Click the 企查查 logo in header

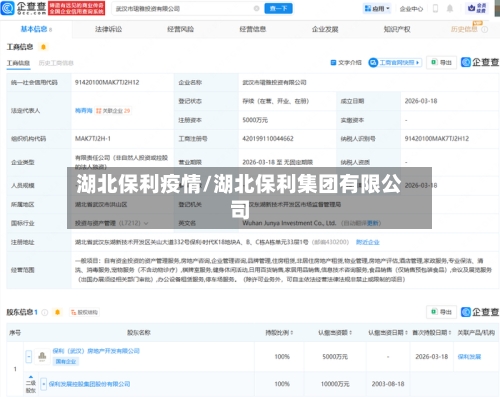coord(23,8)
